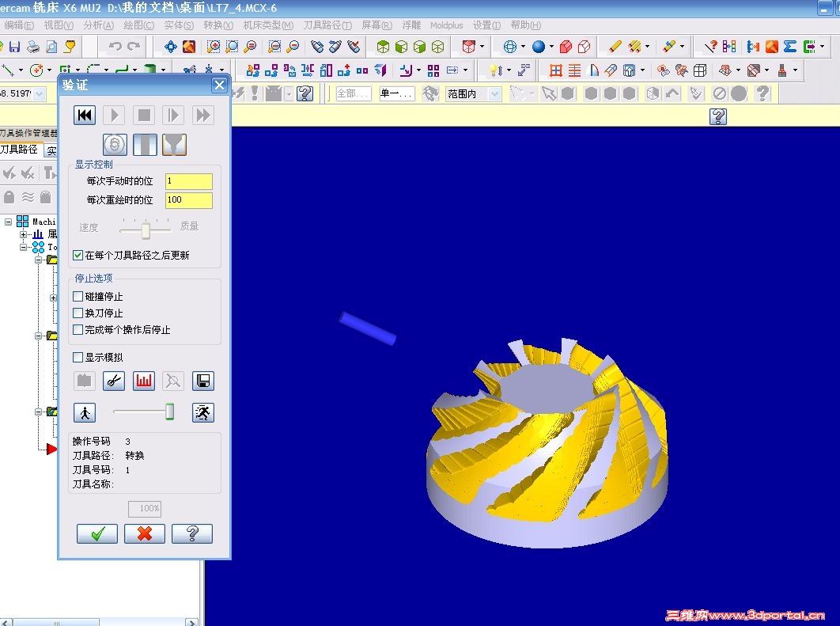Click the Print toolbar icon
The width and height of the screenshot is (840, 626).
pyautogui.click(x=33, y=47)
